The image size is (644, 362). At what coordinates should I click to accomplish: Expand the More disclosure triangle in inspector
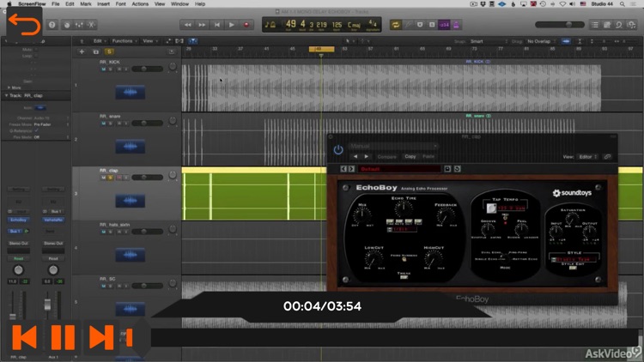click(x=9, y=87)
